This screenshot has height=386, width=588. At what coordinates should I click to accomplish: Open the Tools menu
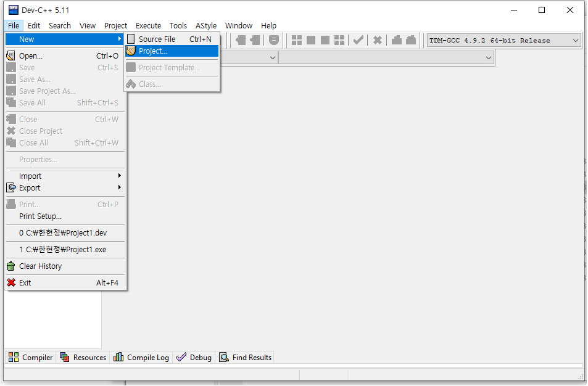pyautogui.click(x=178, y=25)
